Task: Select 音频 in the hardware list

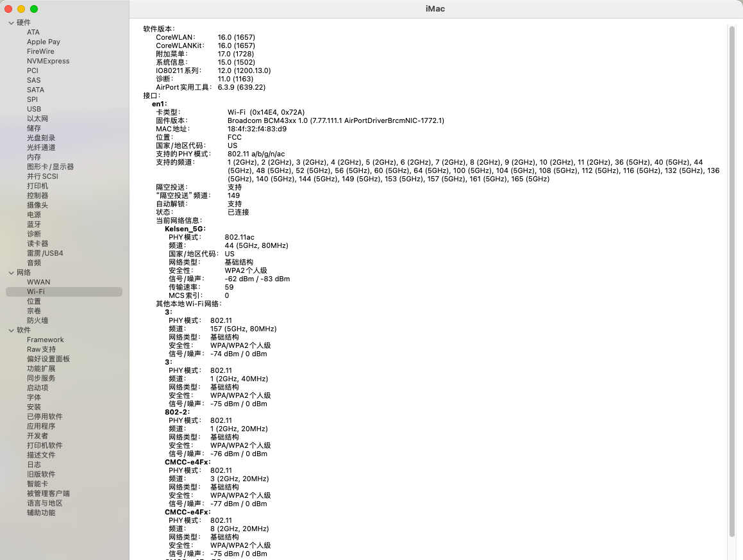Action: pyautogui.click(x=34, y=263)
